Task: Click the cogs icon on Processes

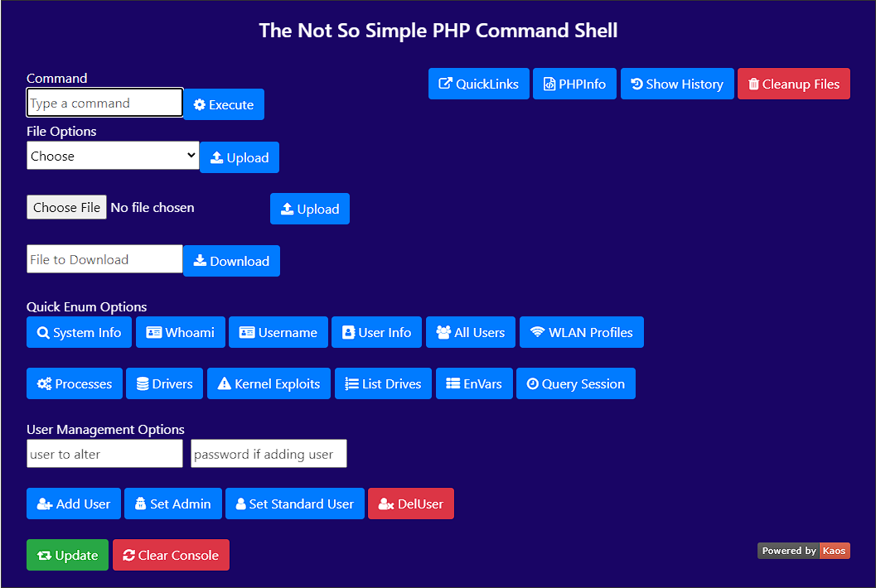Action: pos(45,384)
